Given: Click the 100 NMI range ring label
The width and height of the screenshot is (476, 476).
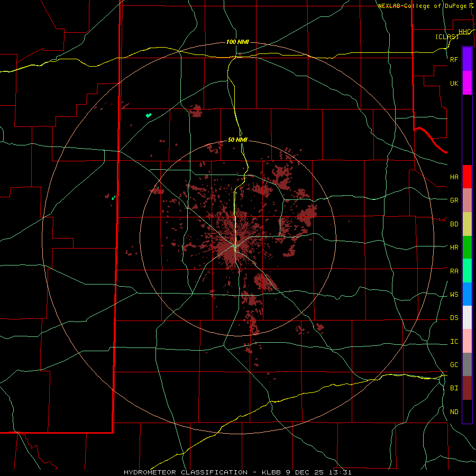Looking at the screenshot, I should pos(237,42).
